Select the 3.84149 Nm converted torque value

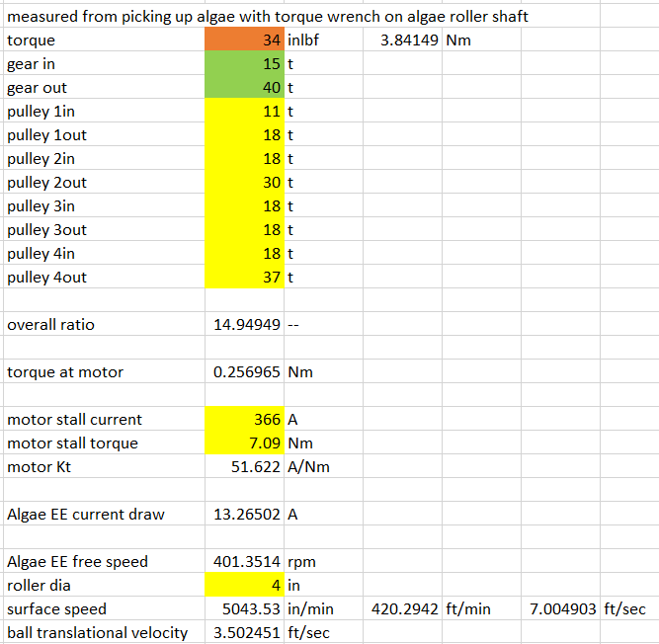(x=403, y=40)
